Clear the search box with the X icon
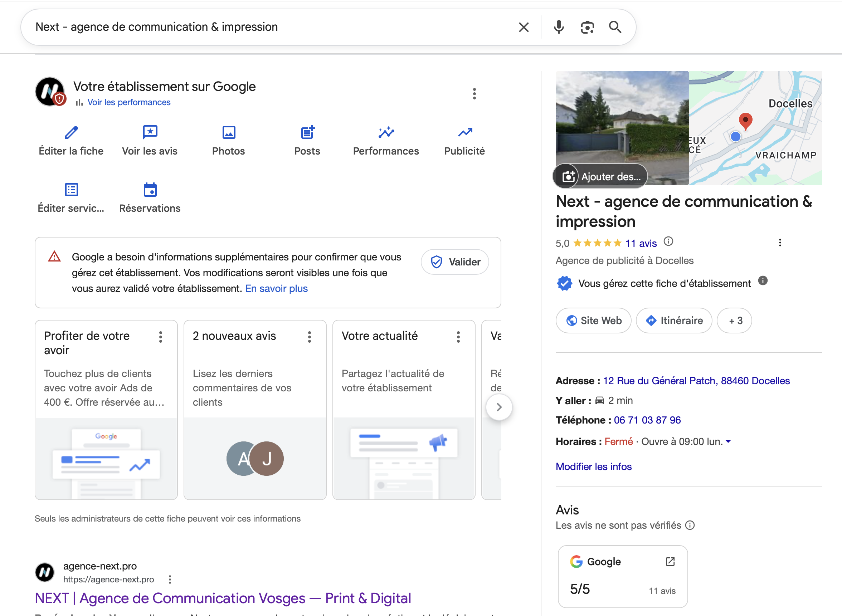This screenshot has width=842, height=616. coord(524,27)
